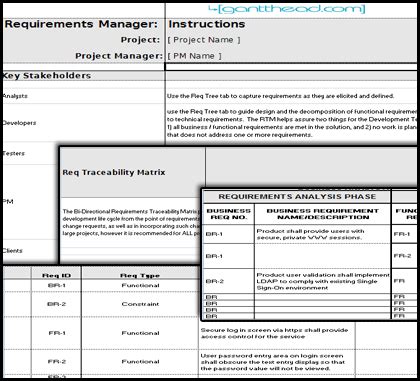Click the Bi-Directional Requirements Traceability description paragraph
The height and width of the screenshot is (381, 420).
(x=131, y=222)
